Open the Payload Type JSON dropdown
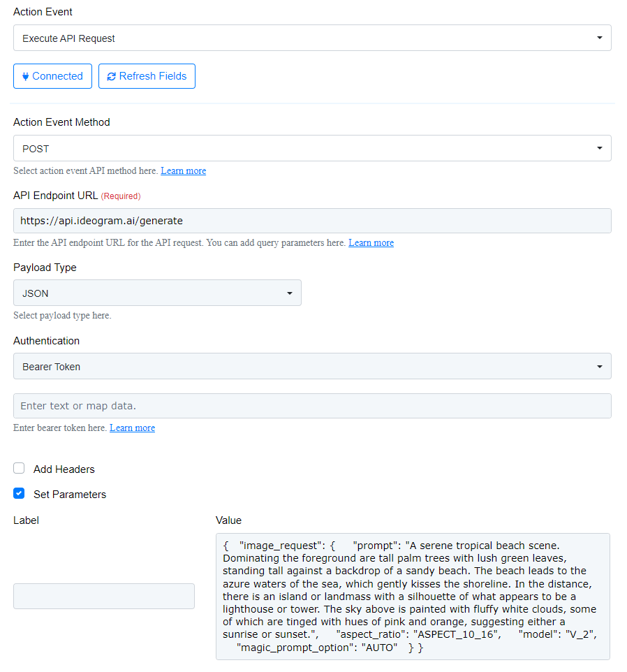This screenshot has width=627, height=672. pos(157,293)
